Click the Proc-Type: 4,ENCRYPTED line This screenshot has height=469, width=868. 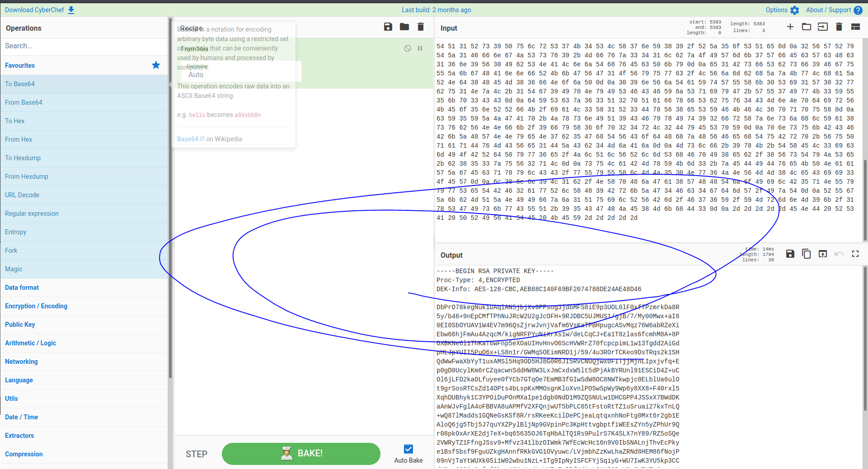[x=478, y=280]
